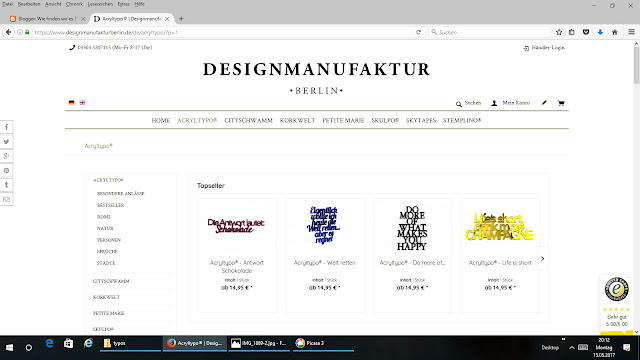Click browser back arrow button

[x=9, y=32]
